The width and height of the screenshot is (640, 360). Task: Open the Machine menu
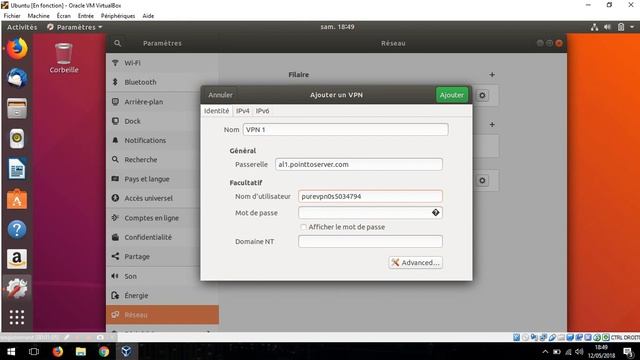click(x=38, y=16)
